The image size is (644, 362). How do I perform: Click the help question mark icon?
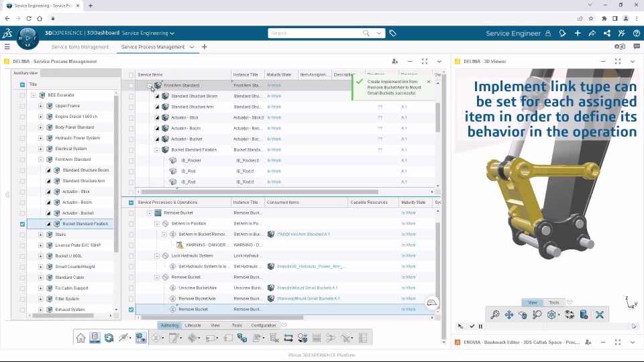click(x=636, y=34)
